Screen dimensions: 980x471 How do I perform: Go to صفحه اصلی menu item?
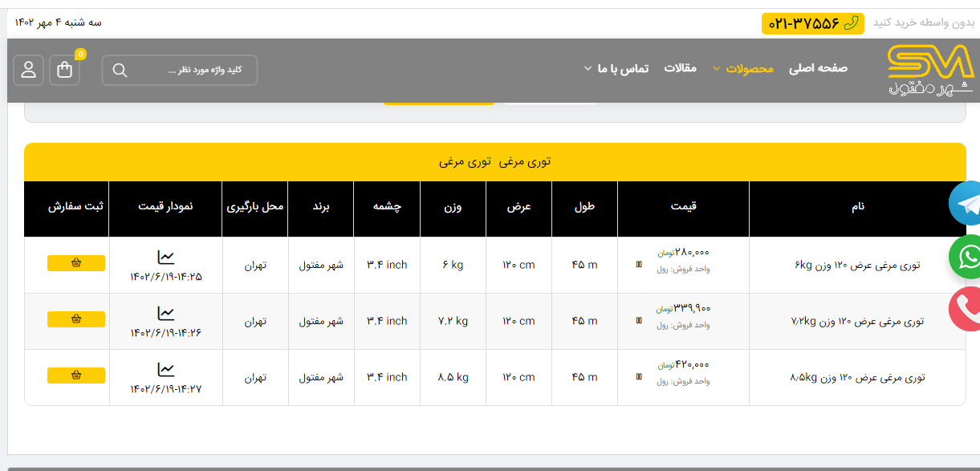point(818,68)
